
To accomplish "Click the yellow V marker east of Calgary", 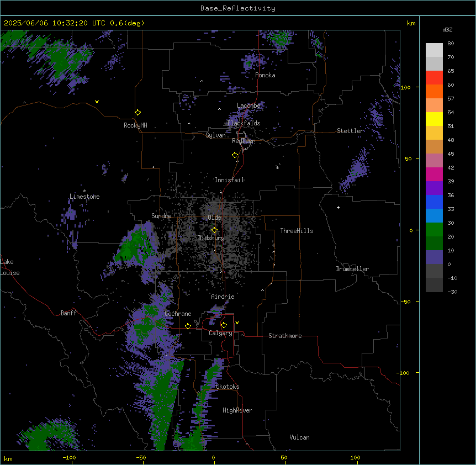I will click(x=237, y=323).
